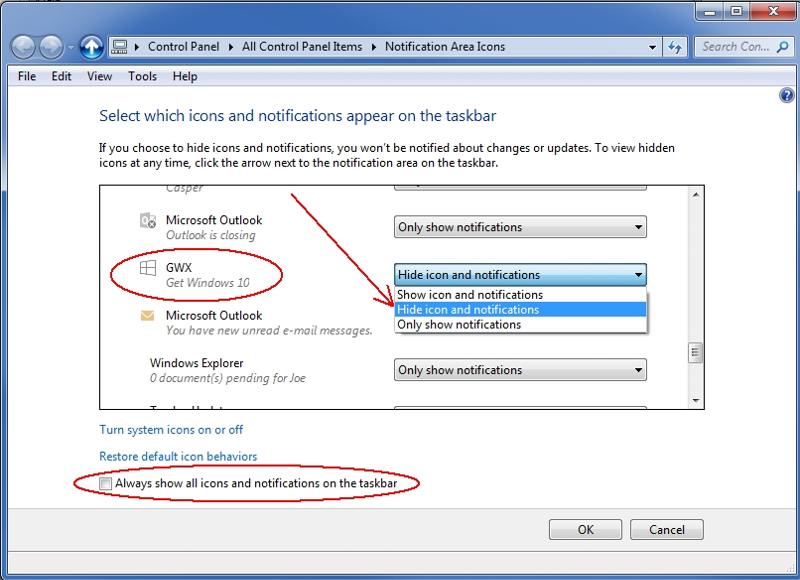Open the Tools menu
The image size is (800, 580).
point(142,76)
